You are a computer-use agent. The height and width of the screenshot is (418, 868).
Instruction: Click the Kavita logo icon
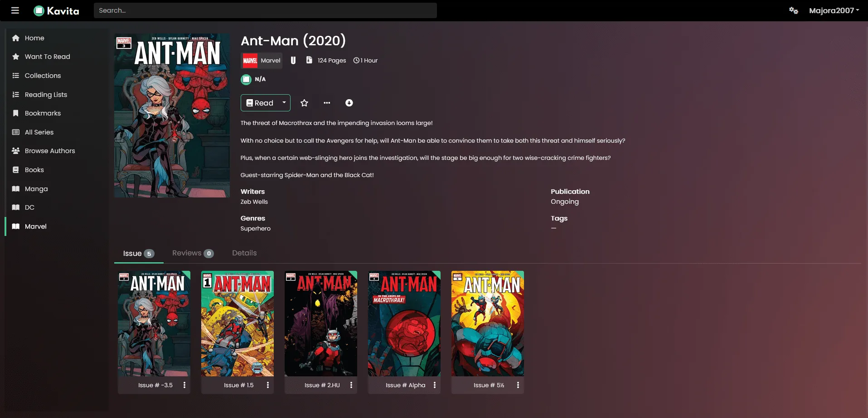39,10
